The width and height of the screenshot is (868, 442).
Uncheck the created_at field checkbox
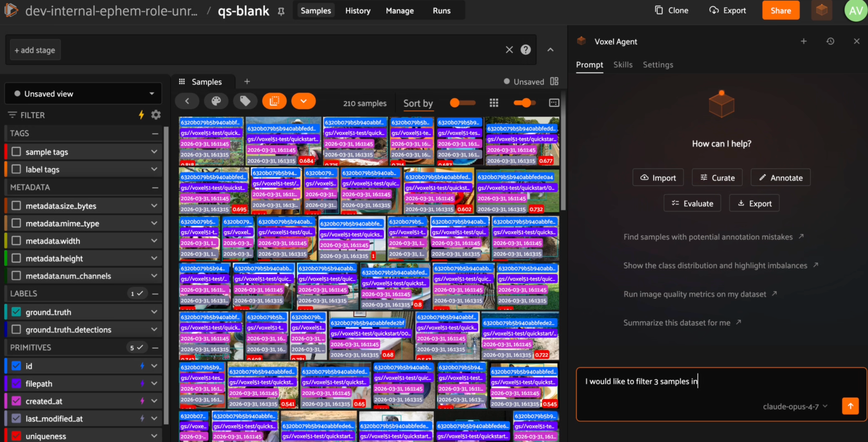tap(16, 401)
